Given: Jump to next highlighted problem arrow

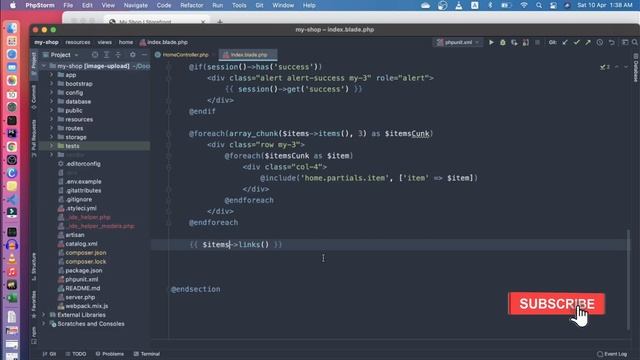Looking at the screenshot, I should pyautogui.click(x=626, y=67).
